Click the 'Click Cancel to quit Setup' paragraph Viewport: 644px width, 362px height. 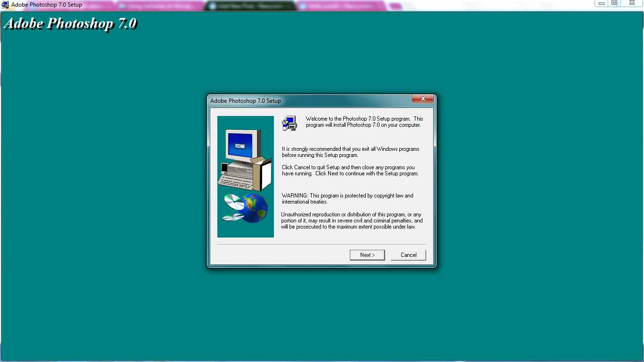coord(350,171)
